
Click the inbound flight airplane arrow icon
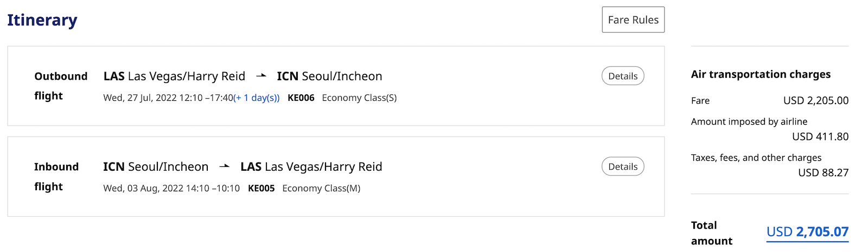(224, 167)
